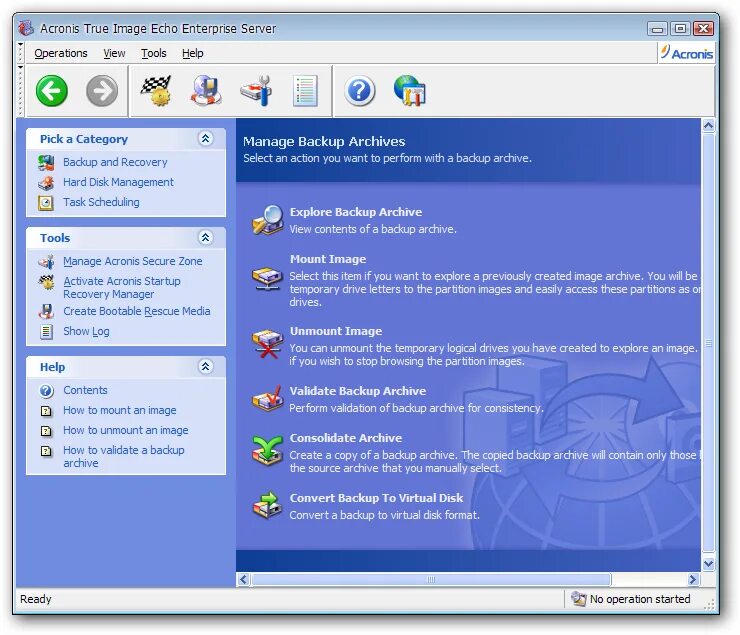Click the Unmount Image red-cross icon
This screenshot has height=635, width=740.
(267, 343)
